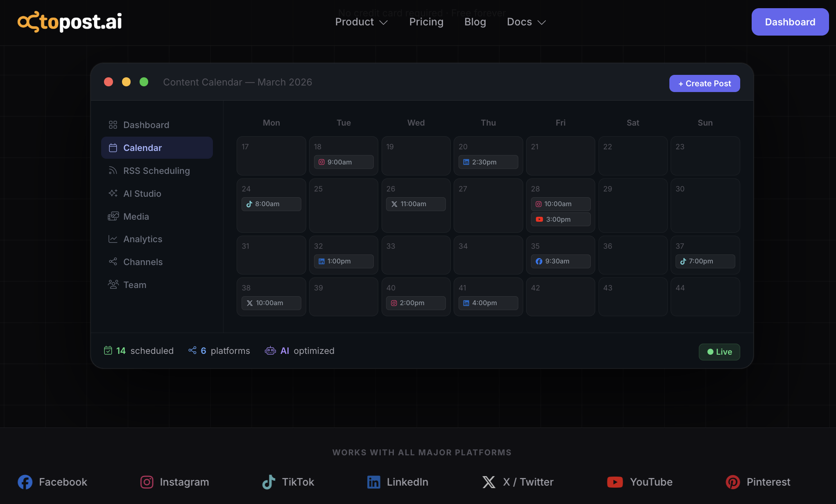This screenshot has height=504, width=836.
Task: Open the Blog nav link
Action: click(475, 22)
